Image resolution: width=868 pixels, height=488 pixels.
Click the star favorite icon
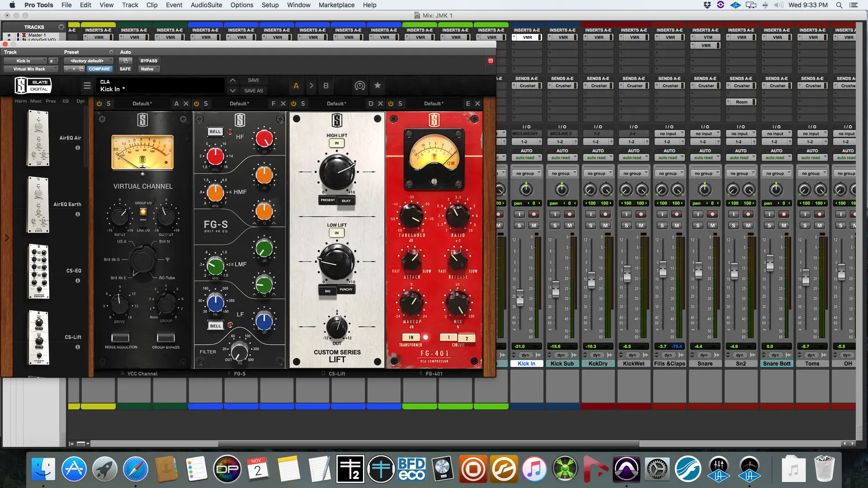pos(377,85)
